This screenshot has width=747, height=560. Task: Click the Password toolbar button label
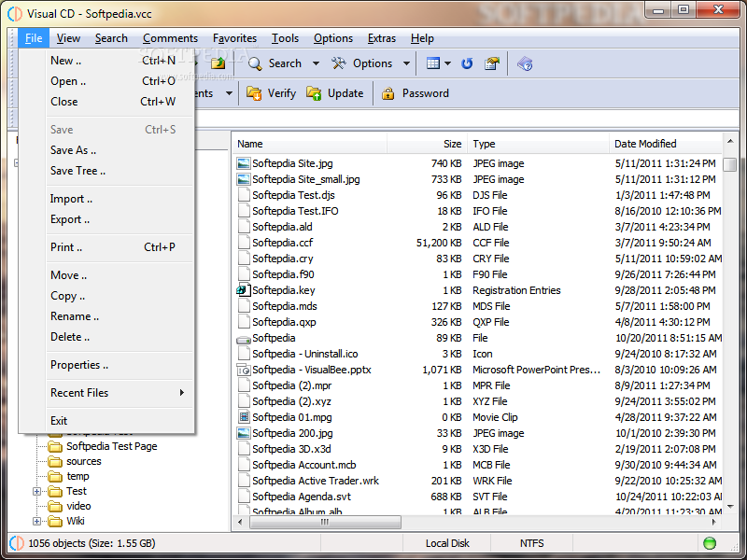tap(426, 93)
